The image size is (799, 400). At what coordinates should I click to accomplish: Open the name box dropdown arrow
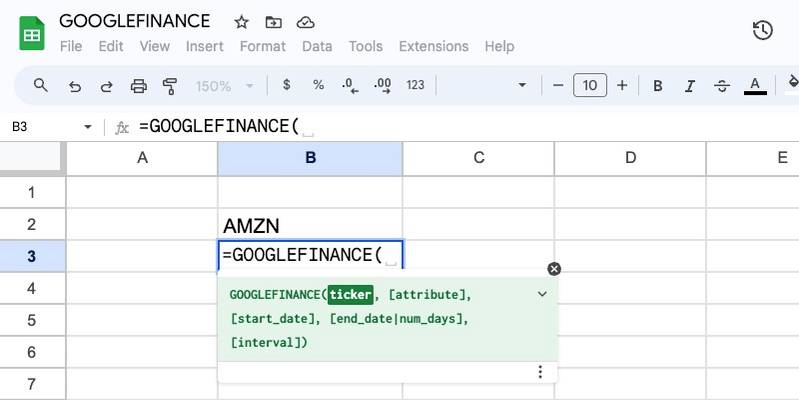coord(88,126)
